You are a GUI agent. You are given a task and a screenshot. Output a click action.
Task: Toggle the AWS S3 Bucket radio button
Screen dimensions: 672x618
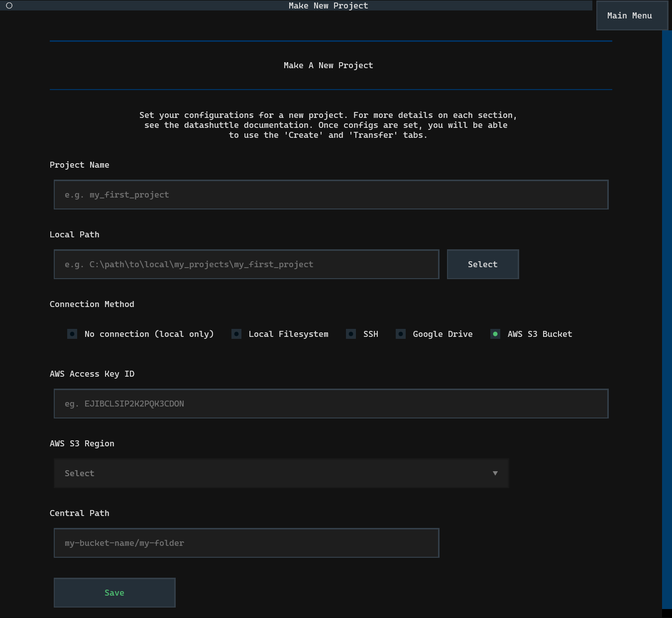click(x=495, y=334)
